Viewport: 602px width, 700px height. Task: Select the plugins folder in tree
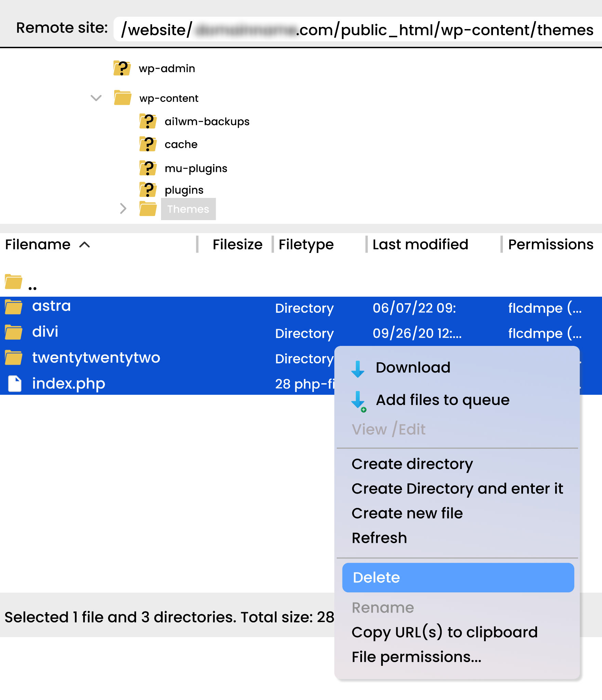(x=184, y=190)
